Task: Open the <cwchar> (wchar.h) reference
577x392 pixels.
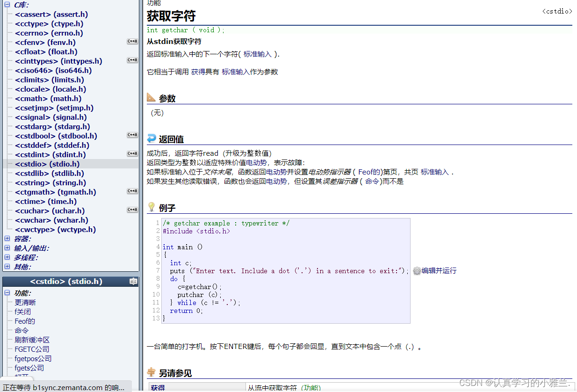Action: 51,220
